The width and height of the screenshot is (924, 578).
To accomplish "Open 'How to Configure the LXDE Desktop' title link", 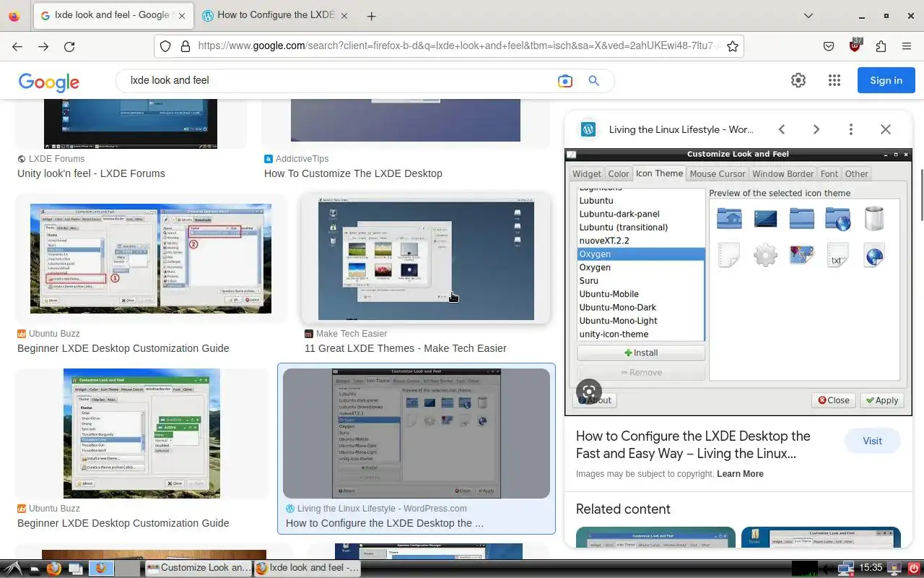I will pyautogui.click(x=693, y=445).
